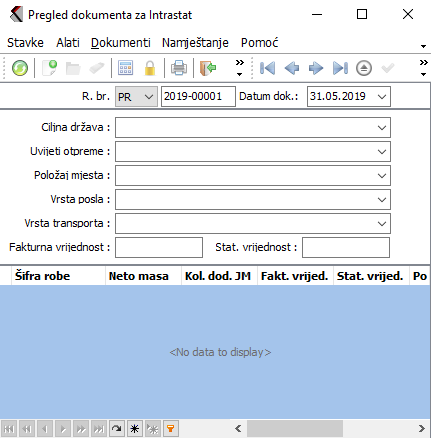Open the Vrsta transporta dropdown
Screen dimensions: 431x438
click(x=382, y=224)
